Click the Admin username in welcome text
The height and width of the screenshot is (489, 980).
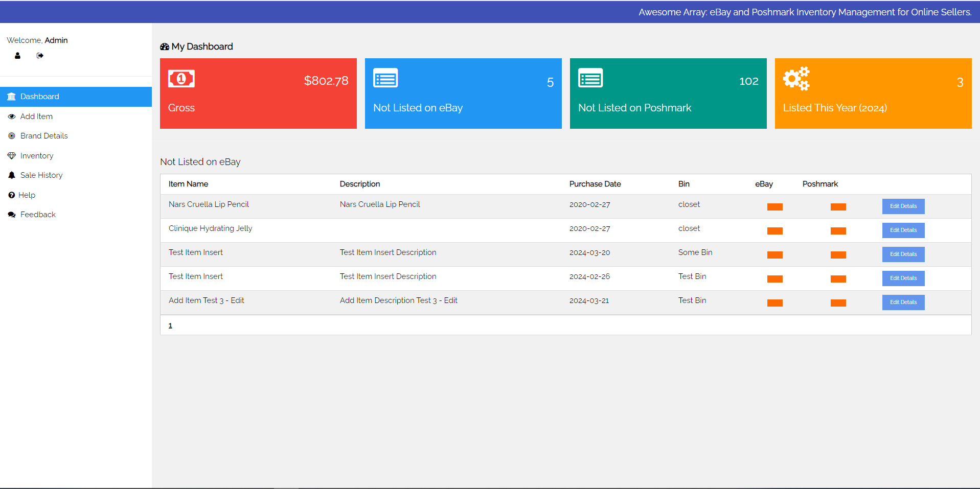pyautogui.click(x=56, y=40)
